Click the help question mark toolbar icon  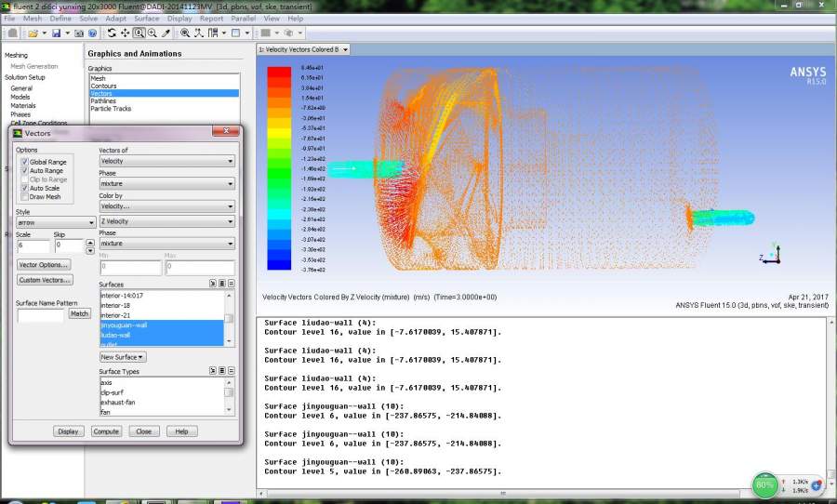tap(92, 33)
